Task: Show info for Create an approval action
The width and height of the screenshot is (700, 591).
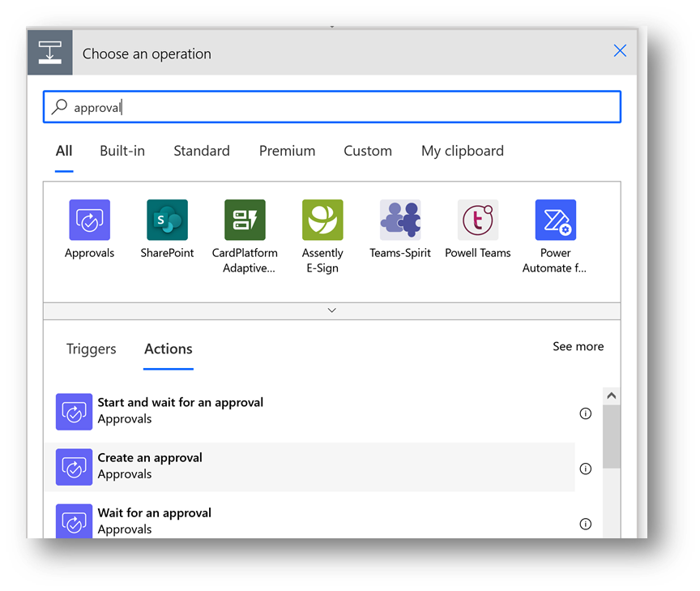Action: (586, 469)
